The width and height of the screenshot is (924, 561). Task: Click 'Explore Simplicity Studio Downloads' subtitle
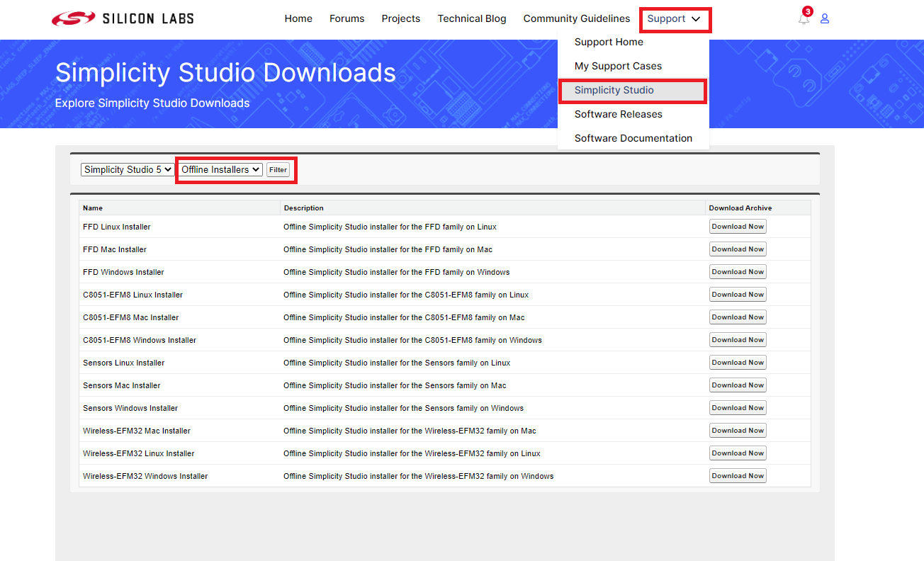point(152,103)
